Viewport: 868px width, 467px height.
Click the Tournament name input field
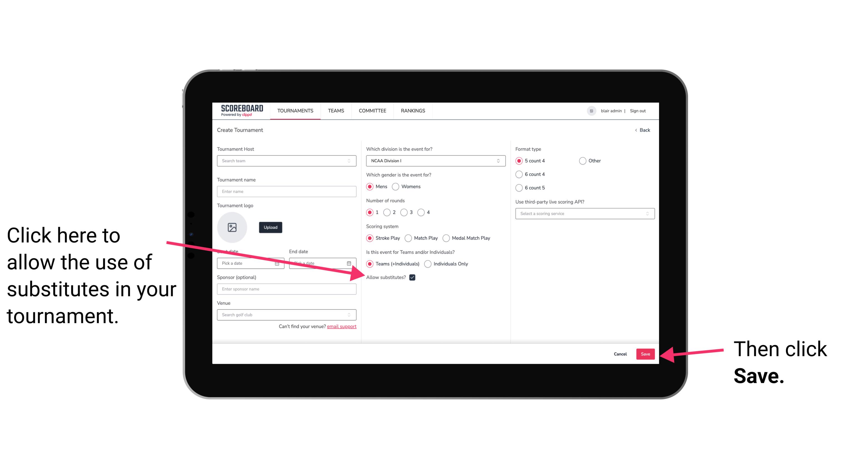(x=286, y=191)
